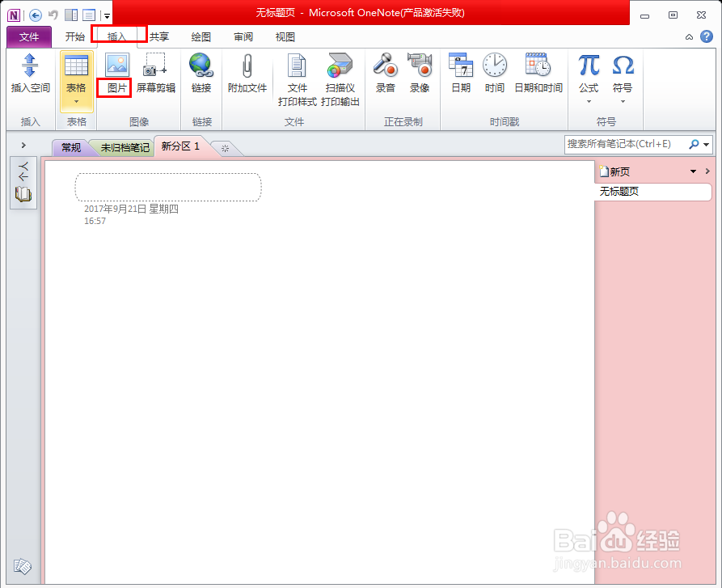
Task: Start Record Audio
Action: 385,74
